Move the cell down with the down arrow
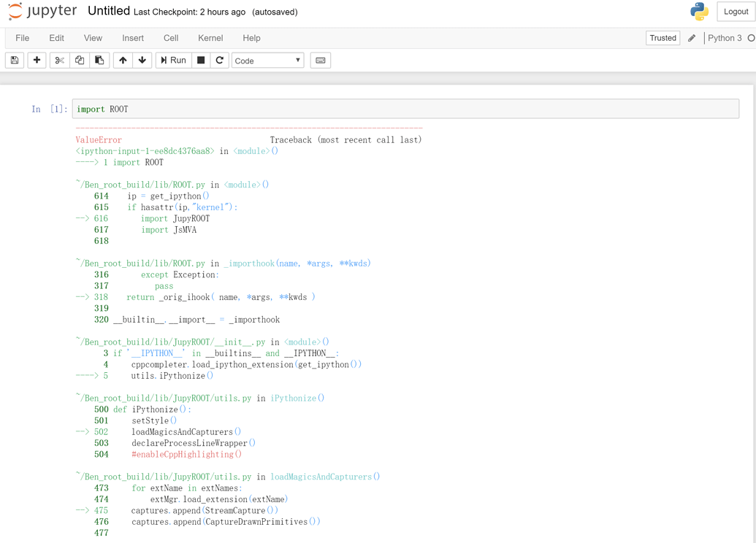The image size is (756, 543). (142, 60)
